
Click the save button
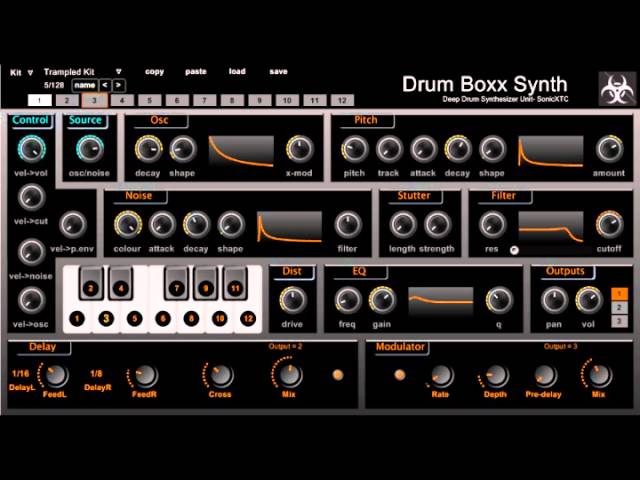[278, 71]
